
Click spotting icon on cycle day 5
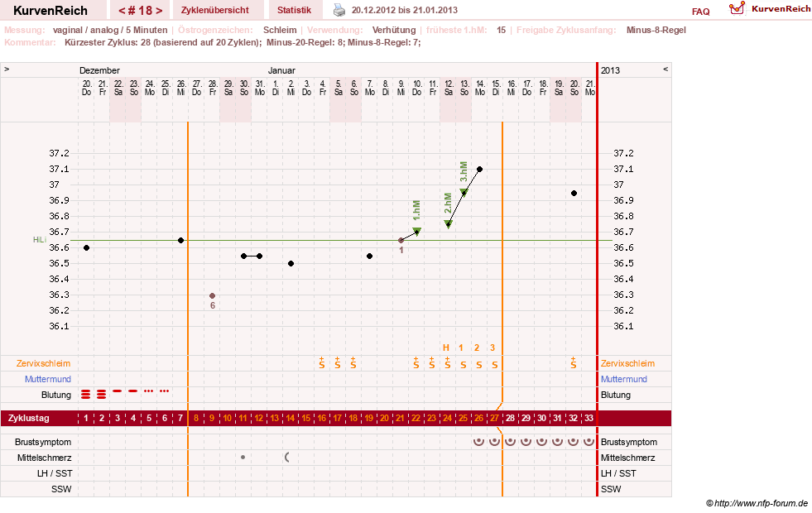click(x=149, y=391)
